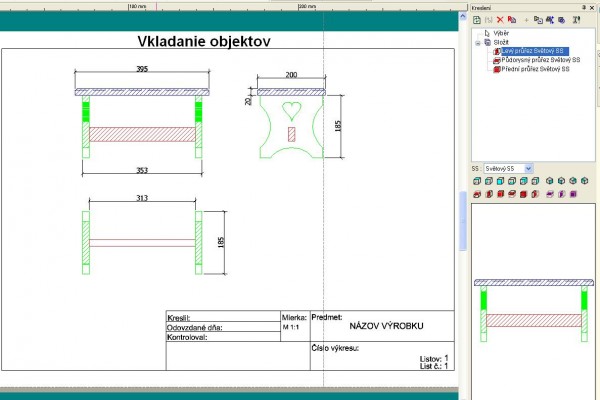This screenshot has width=600, height=400.
Task: Click the last icon in Kreslení toolbar
Action: pos(576,19)
